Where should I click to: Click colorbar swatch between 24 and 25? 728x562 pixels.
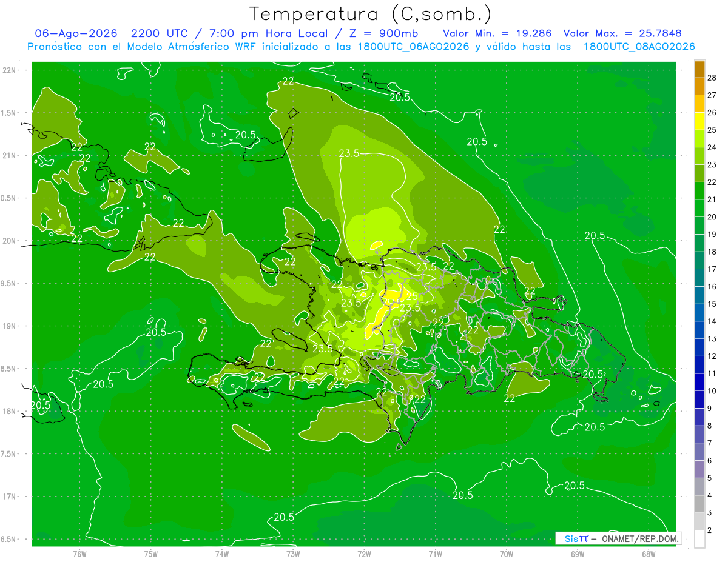699,139
